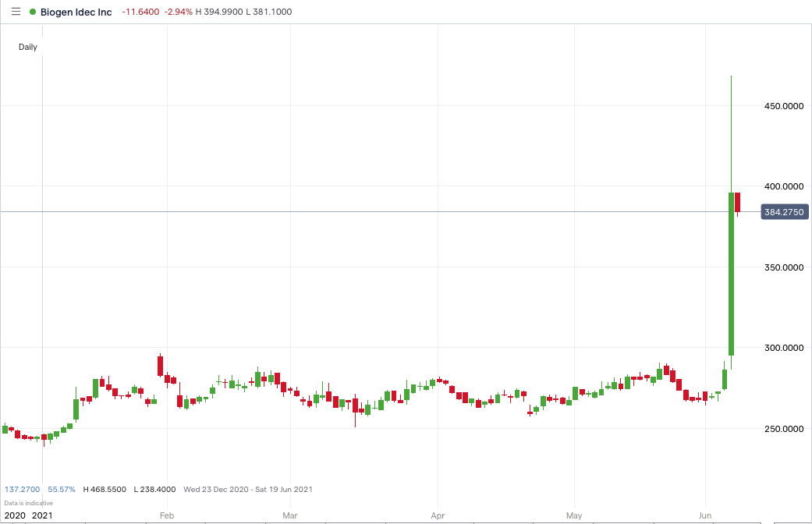Click the green status dot beside Biogen
This screenshot has width=812, height=524.
coord(33,12)
